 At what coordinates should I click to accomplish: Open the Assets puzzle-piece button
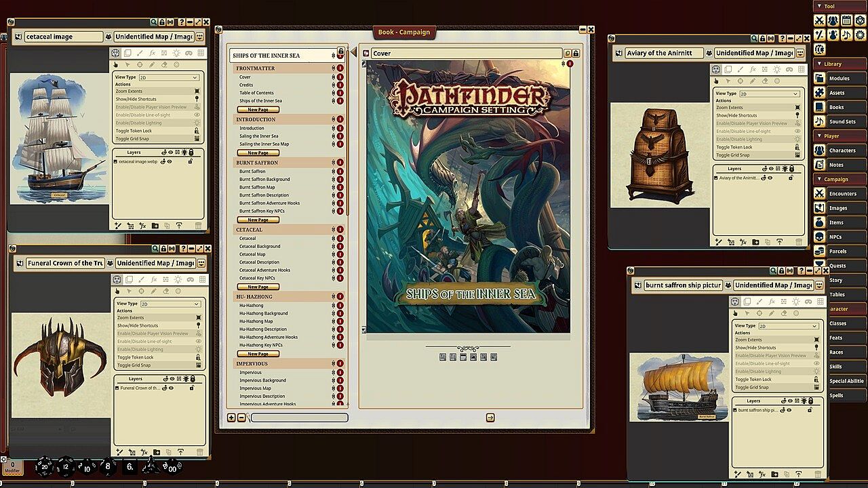(x=819, y=93)
